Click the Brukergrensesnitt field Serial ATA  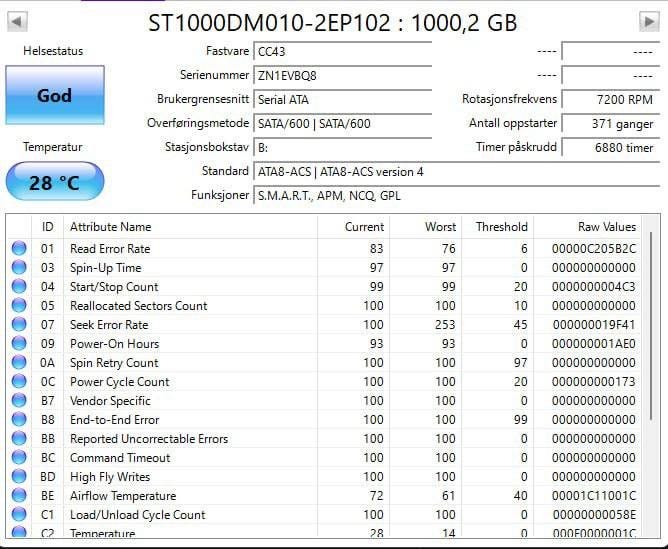[343, 100]
